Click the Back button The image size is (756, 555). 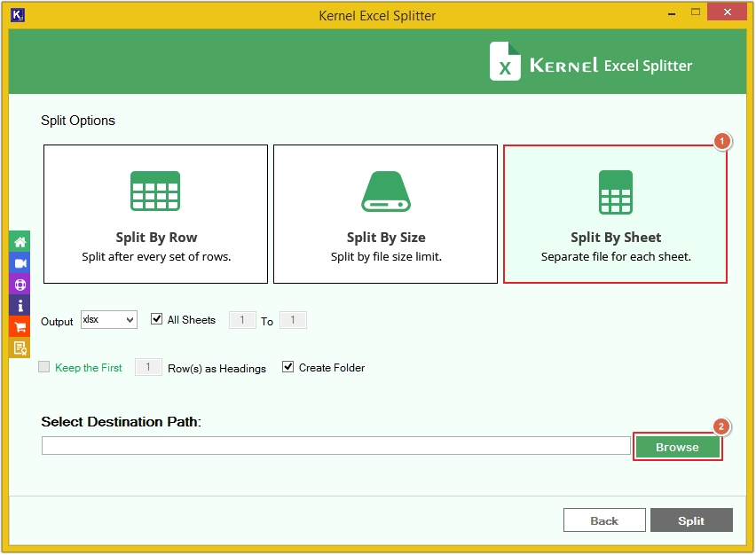(x=604, y=520)
